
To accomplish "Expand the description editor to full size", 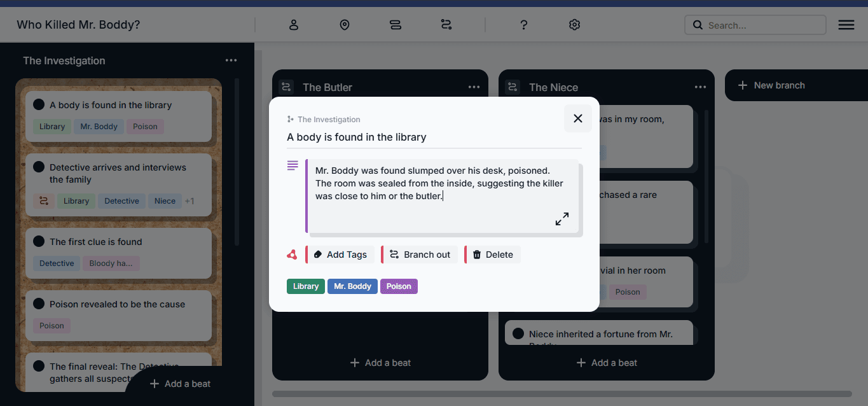I will click(x=561, y=219).
